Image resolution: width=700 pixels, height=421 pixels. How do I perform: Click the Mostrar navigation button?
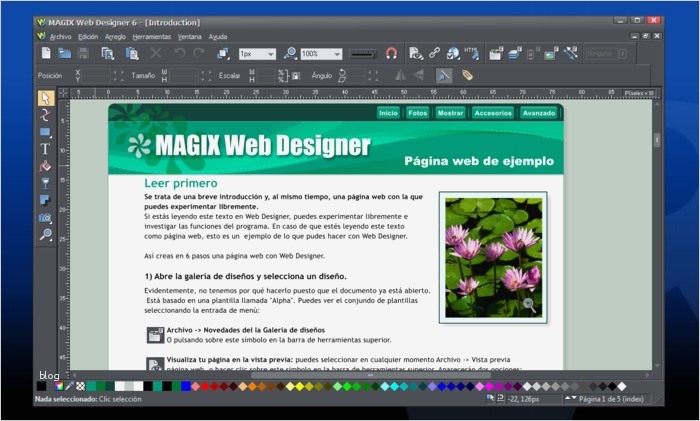point(450,113)
